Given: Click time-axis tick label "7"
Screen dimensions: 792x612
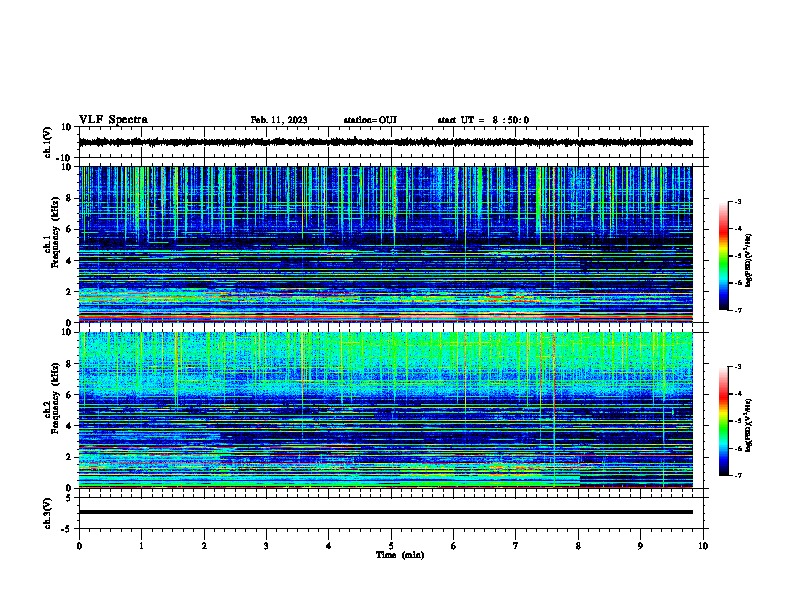Looking at the screenshot, I should [516, 546].
